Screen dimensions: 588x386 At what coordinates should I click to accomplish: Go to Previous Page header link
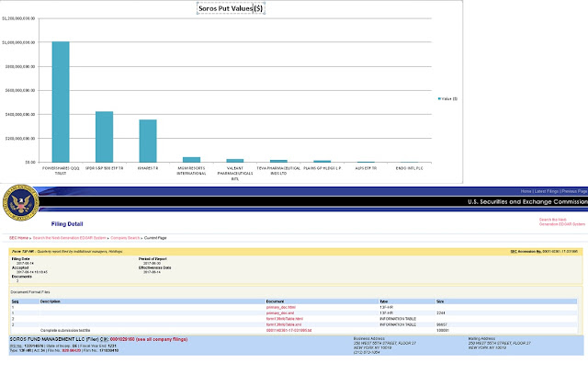pos(574,191)
